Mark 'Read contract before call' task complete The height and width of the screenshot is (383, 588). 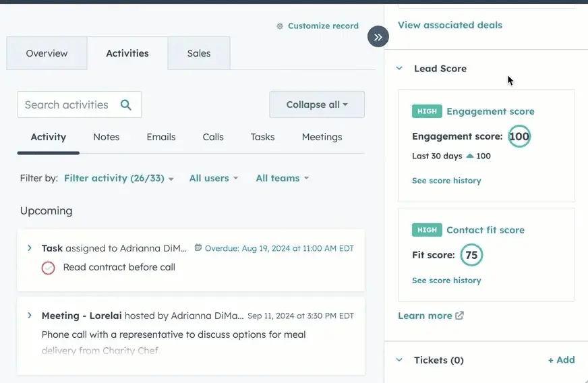pyautogui.click(x=49, y=268)
